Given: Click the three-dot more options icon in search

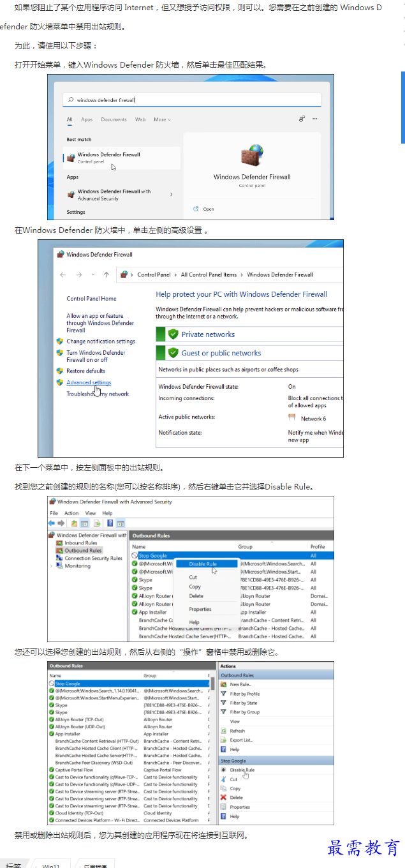Looking at the screenshot, I should 314,119.
